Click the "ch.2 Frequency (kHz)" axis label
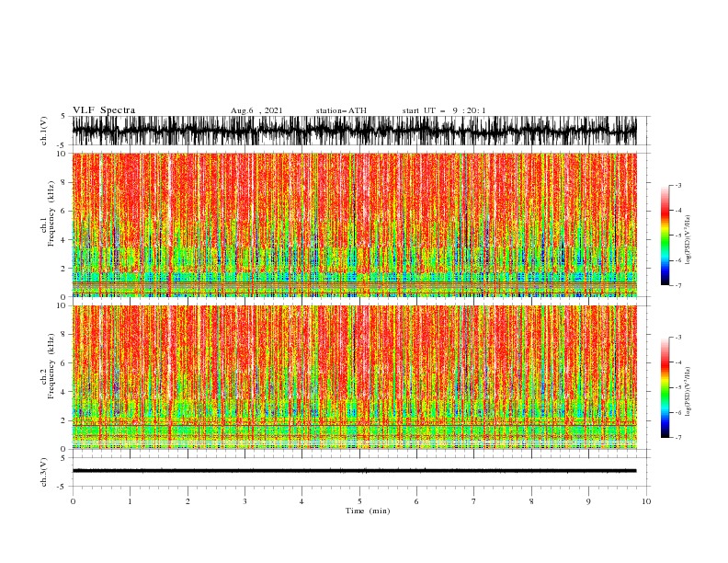This screenshot has height=563, width=728. coord(47,365)
